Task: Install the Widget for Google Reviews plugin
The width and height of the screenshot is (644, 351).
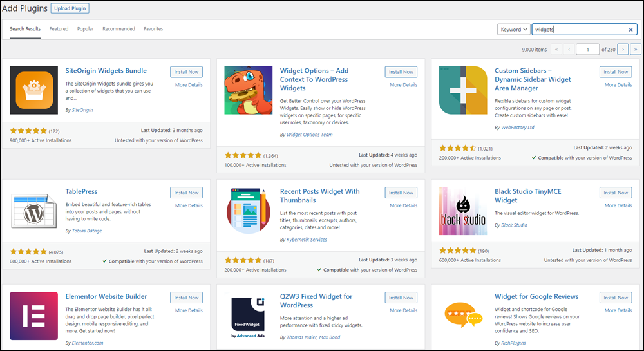Action: pyautogui.click(x=616, y=298)
